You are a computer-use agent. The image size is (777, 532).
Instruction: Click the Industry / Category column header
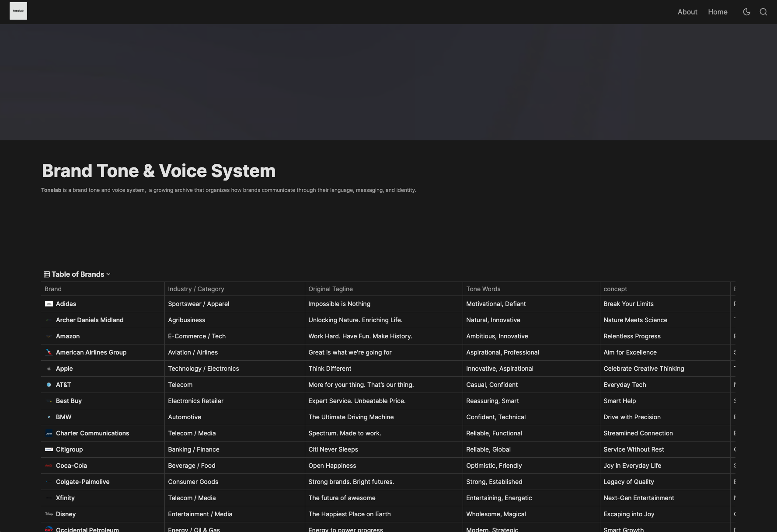pyautogui.click(x=196, y=289)
